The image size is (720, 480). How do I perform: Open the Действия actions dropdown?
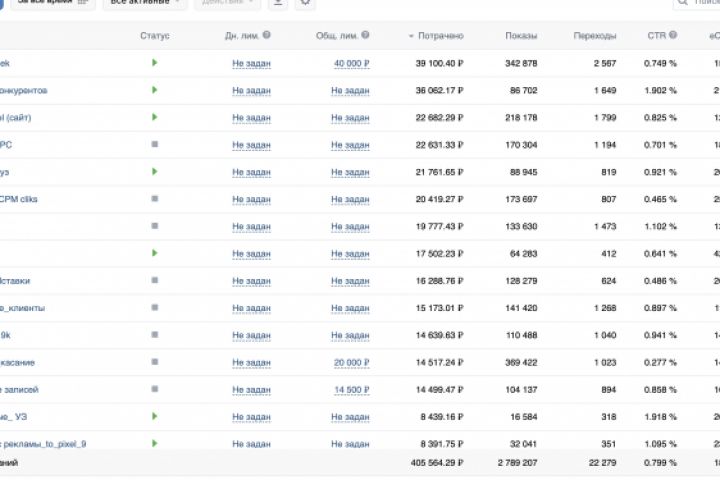(226, 3)
